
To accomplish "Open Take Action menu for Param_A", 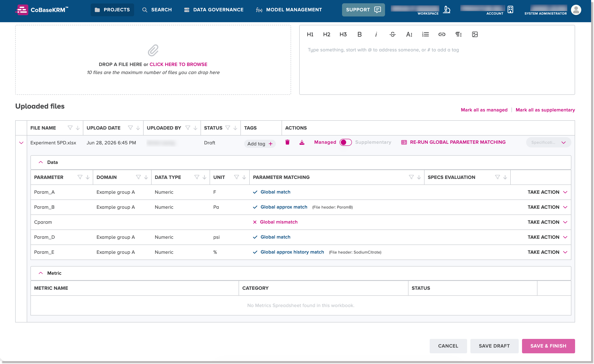I will tap(547, 192).
